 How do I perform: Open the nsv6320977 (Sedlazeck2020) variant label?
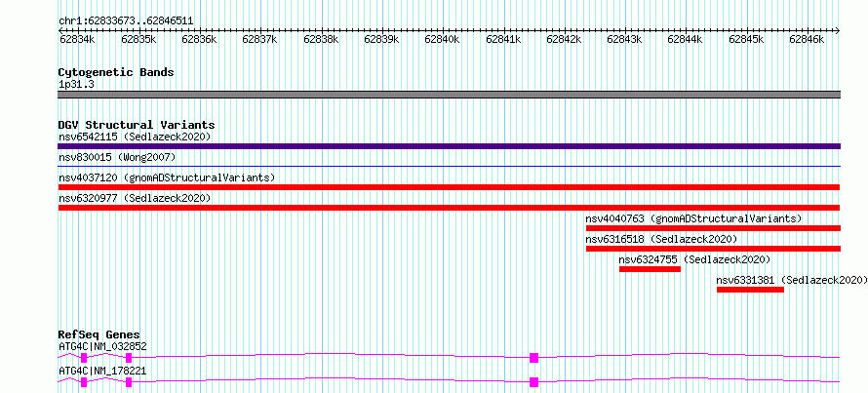(x=135, y=198)
